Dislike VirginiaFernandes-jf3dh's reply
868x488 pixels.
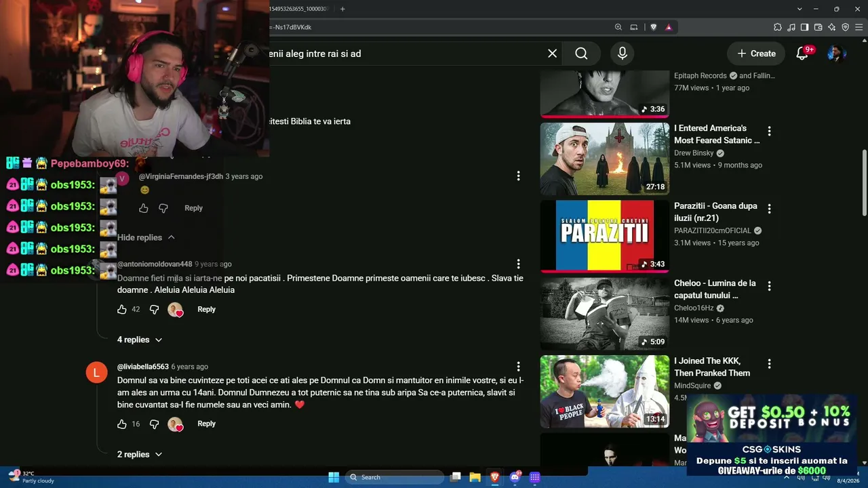(163, 208)
